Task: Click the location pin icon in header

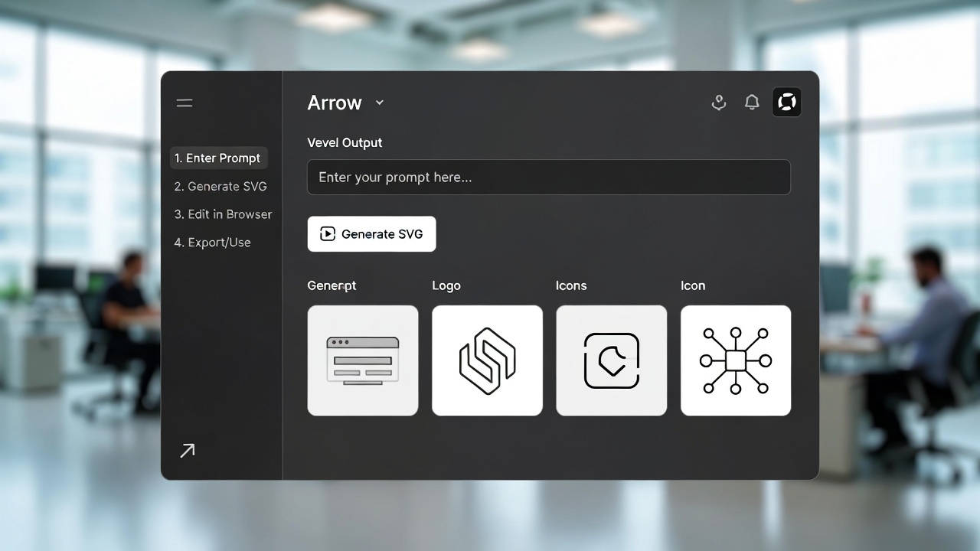Action: [718, 102]
